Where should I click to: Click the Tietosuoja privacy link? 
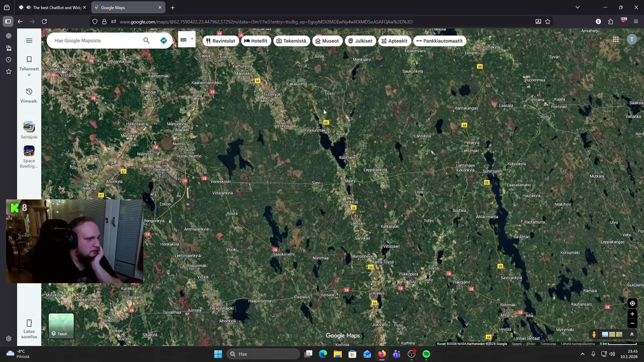548,344
